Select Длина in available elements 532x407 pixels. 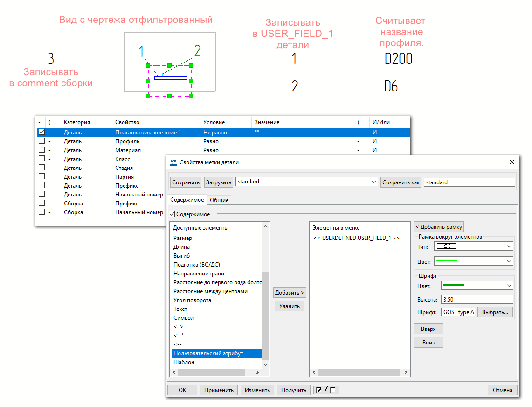pyautogui.click(x=181, y=246)
